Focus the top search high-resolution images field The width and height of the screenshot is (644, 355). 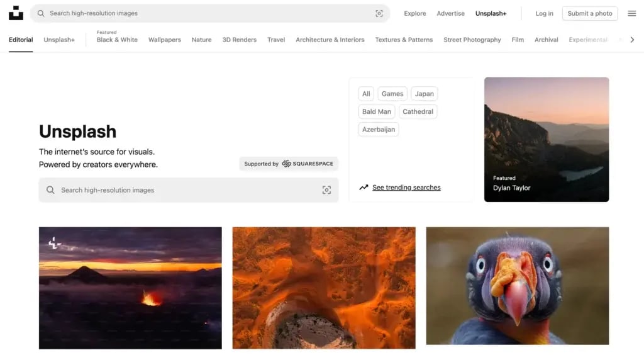tap(208, 13)
